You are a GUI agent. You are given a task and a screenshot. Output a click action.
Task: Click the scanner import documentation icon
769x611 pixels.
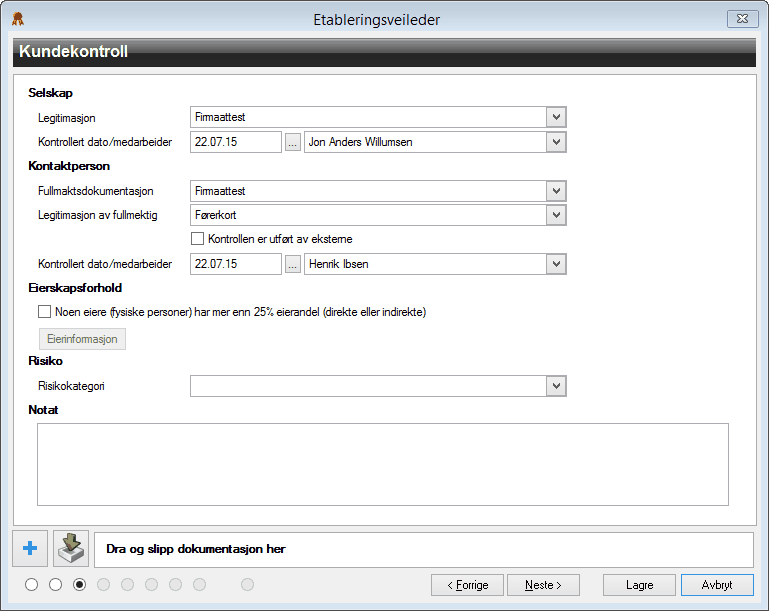click(71, 548)
